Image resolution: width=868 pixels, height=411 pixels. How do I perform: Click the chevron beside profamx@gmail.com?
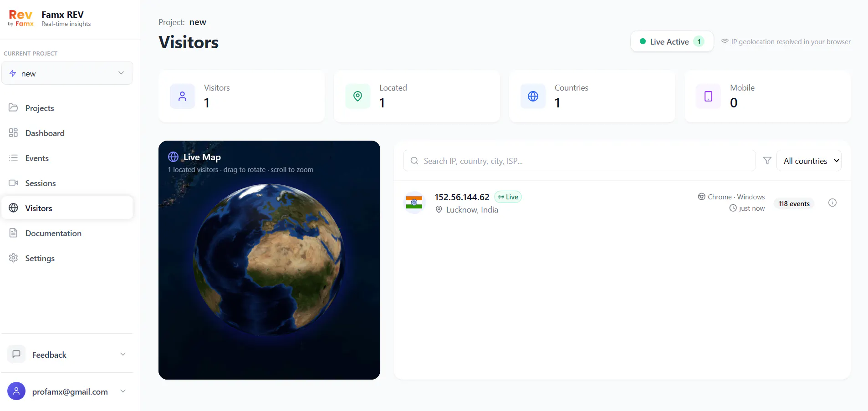point(123,391)
